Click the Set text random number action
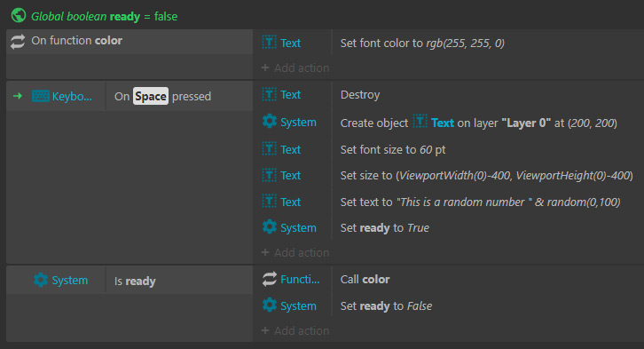Viewport: 644px width, 349px height. (480, 202)
